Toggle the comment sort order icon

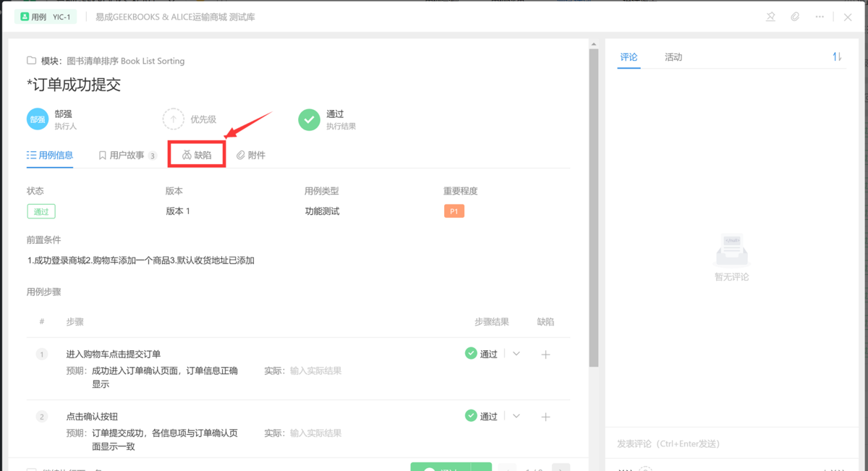coord(837,56)
